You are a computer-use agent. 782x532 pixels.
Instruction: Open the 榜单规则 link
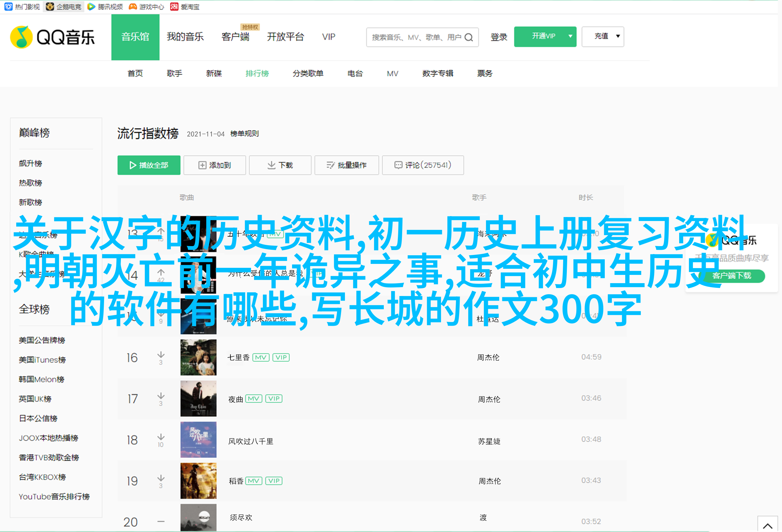coord(244,133)
